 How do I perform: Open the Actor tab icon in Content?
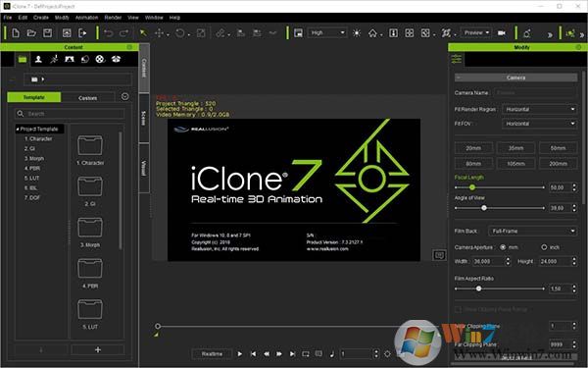click(38, 59)
